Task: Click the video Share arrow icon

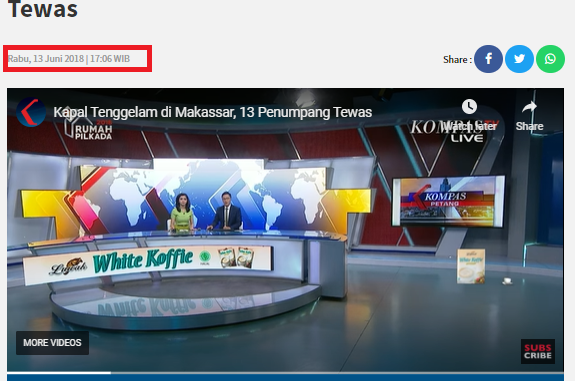Action: (529, 107)
